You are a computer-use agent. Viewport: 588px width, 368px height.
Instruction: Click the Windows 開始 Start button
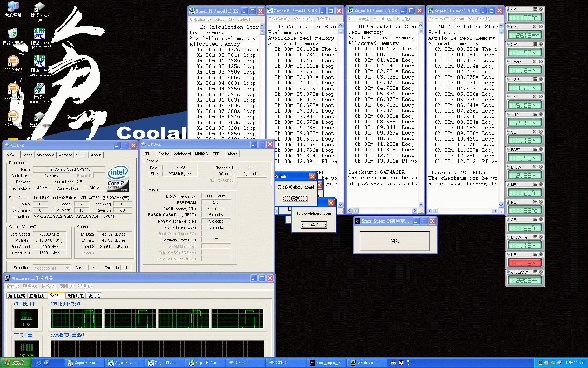click(x=16, y=363)
